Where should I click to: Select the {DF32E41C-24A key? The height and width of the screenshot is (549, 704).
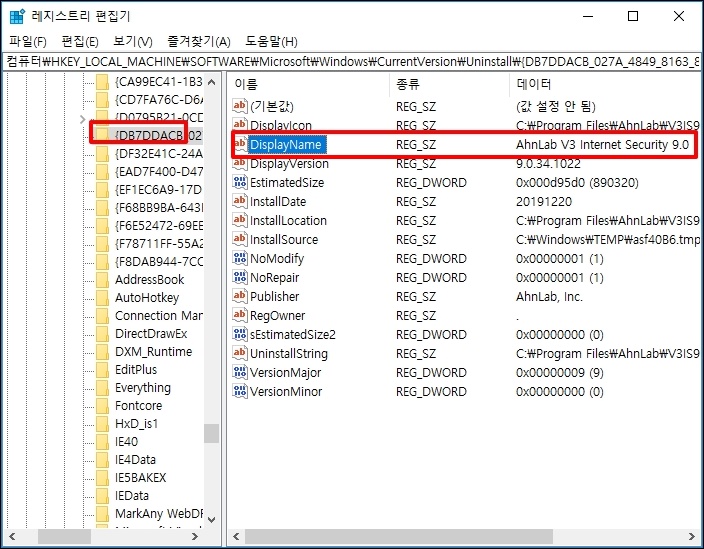coord(159,154)
